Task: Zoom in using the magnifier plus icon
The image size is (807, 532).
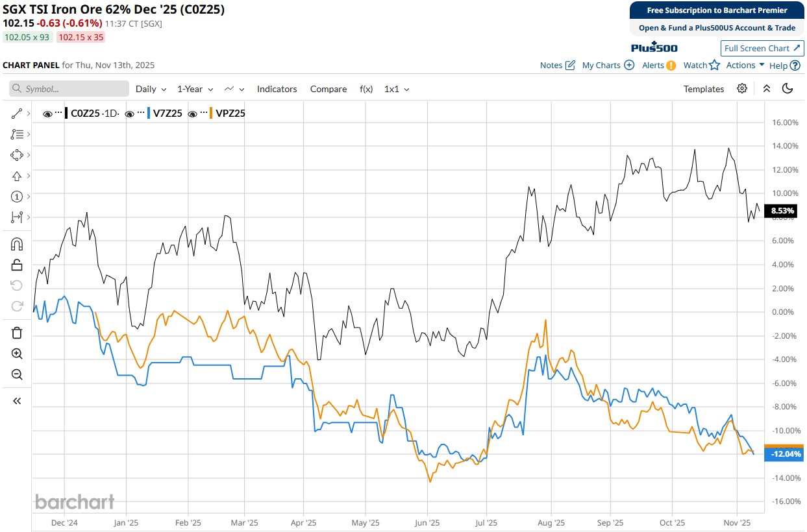Action: coord(17,354)
